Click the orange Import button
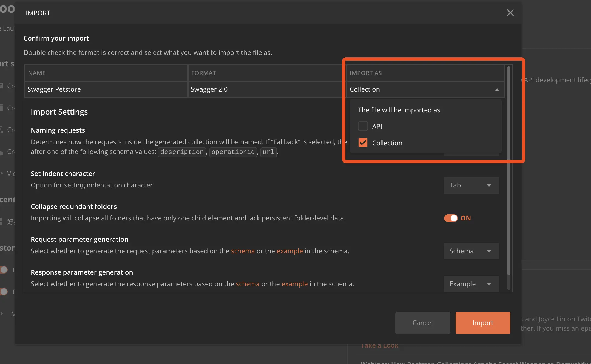Viewport: 591px width, 364px height. (x=483, y=323)
